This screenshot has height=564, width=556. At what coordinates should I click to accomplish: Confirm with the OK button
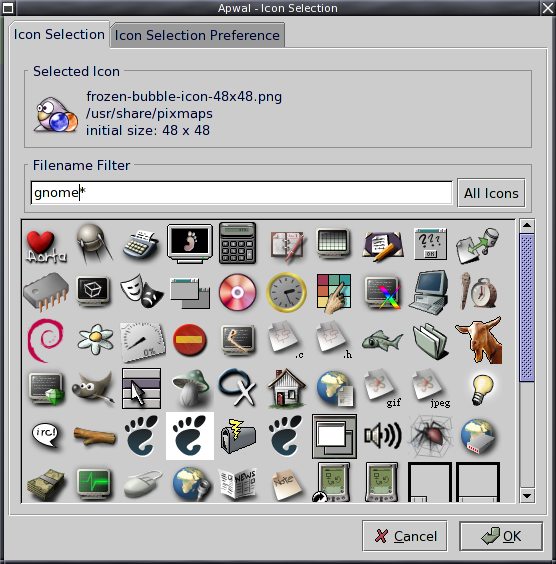(501, 536)
